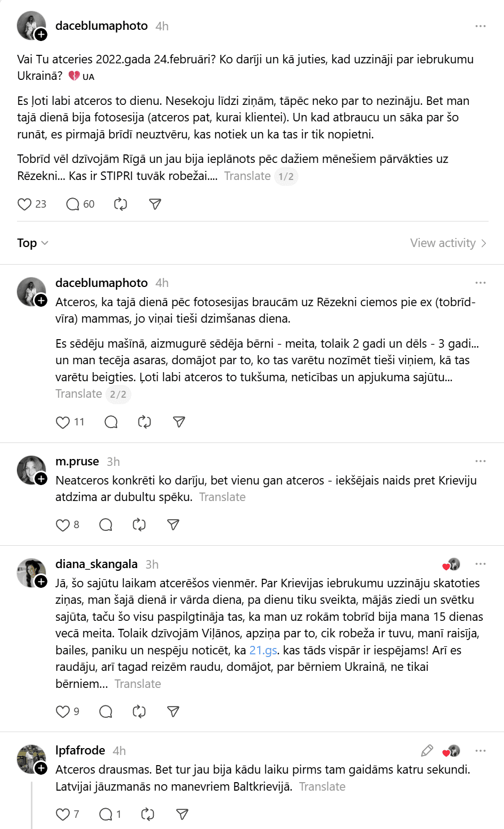The image size is (504, 829).
Task: Open more options for diana_skangala's comment
Action: pyautogui.click(x=481, y=564)
